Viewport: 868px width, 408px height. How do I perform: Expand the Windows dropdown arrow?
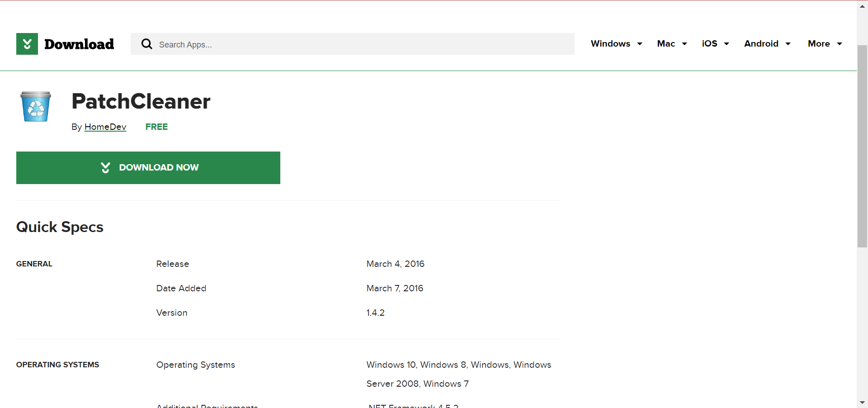(x=640, y=44)
